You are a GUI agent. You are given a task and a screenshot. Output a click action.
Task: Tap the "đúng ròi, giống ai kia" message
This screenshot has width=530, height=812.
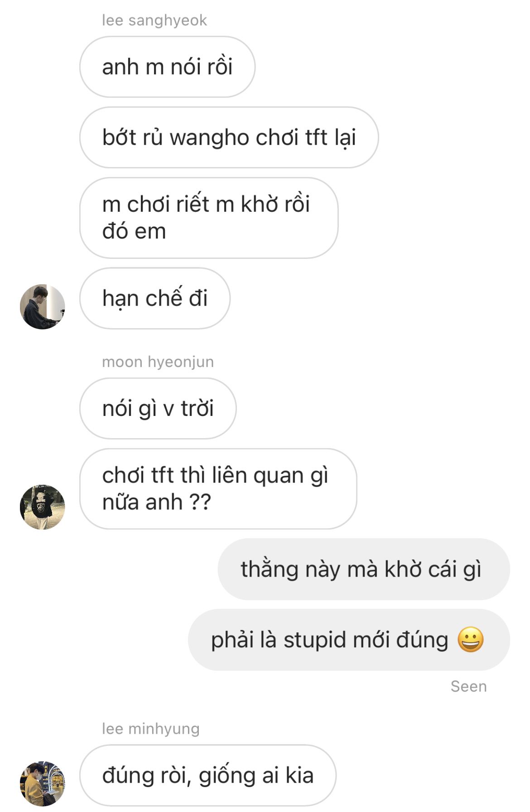point(208,775)
